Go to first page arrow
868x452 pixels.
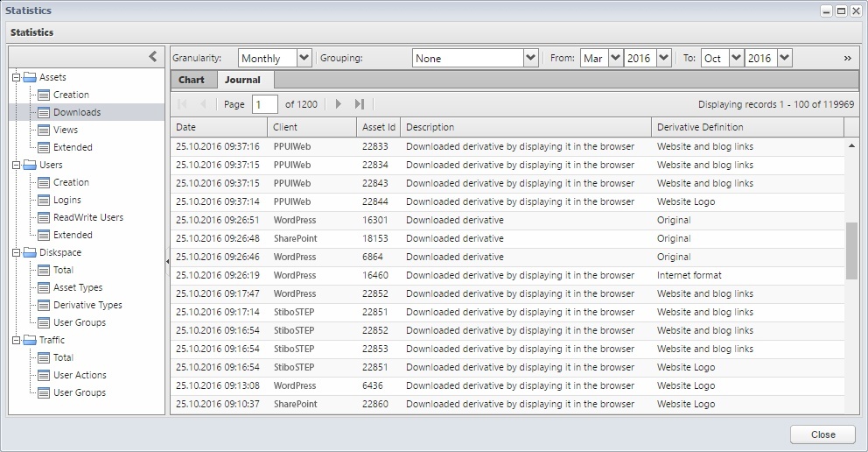click(x=182, y=103)
